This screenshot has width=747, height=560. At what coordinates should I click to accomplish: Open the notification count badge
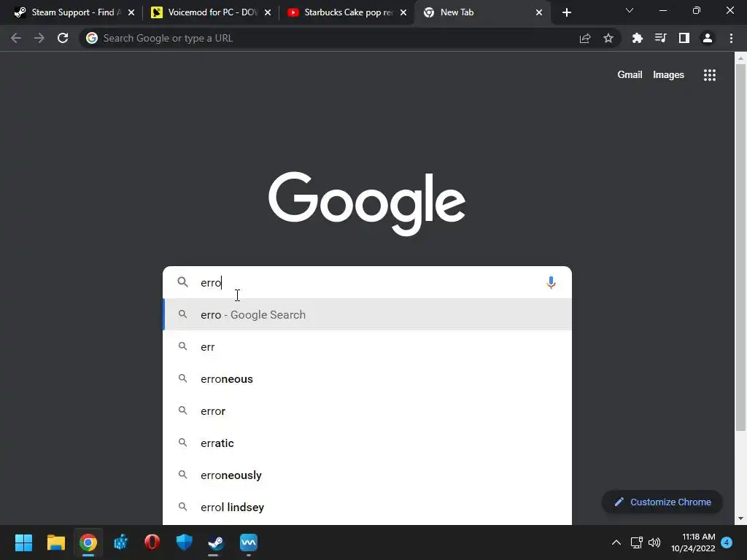point(727,542)
